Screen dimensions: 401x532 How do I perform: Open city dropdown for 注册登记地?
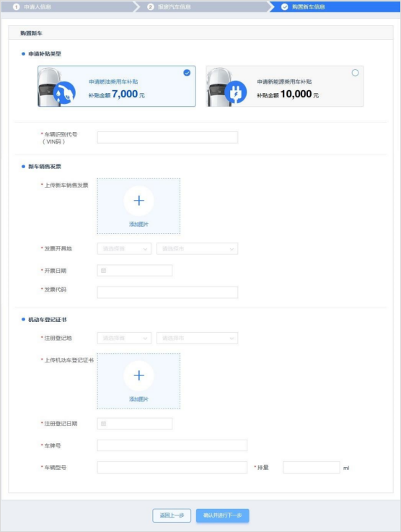tap(198, 339)
